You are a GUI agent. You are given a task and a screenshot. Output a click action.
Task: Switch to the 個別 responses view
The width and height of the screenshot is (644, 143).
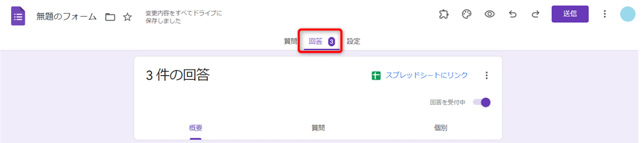tap(441, 128)
